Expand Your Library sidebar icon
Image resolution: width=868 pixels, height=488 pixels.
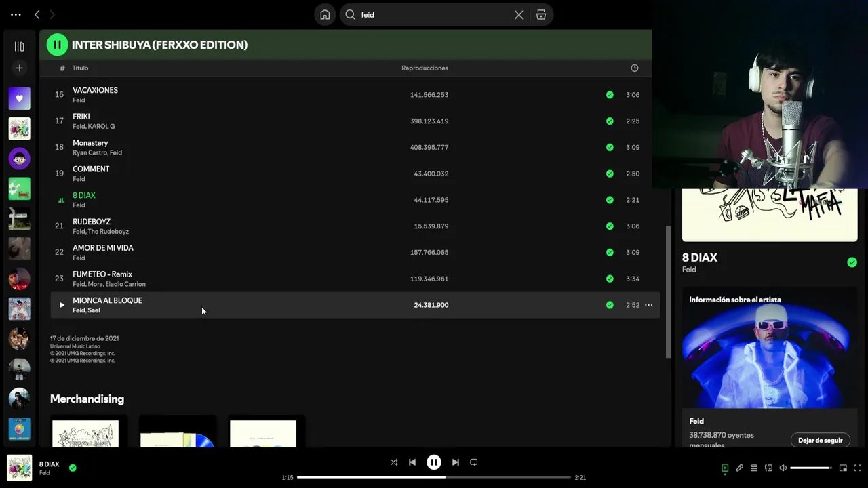[19, 46]
